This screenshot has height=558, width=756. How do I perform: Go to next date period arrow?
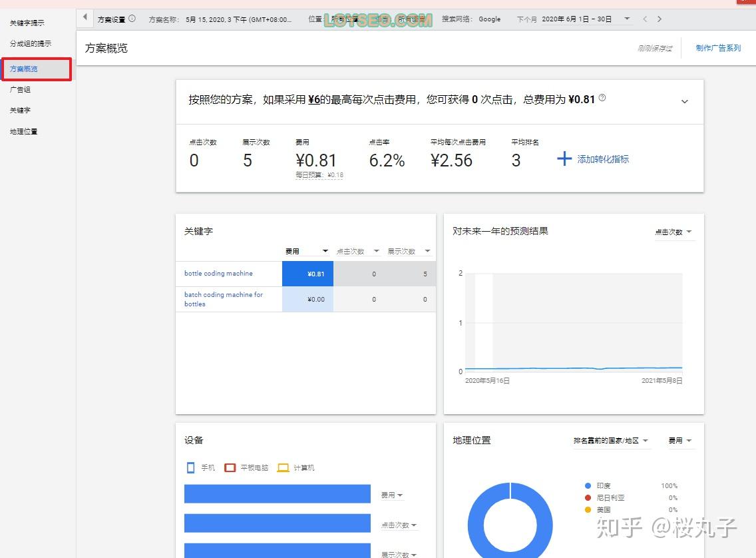tap(660, 19)
